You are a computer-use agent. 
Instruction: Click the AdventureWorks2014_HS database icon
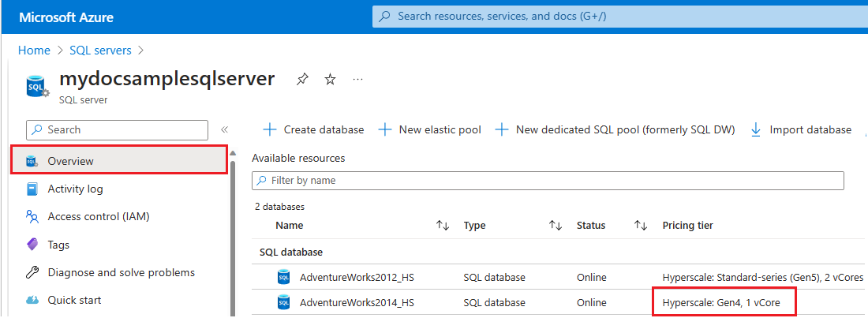coord(283,302)
